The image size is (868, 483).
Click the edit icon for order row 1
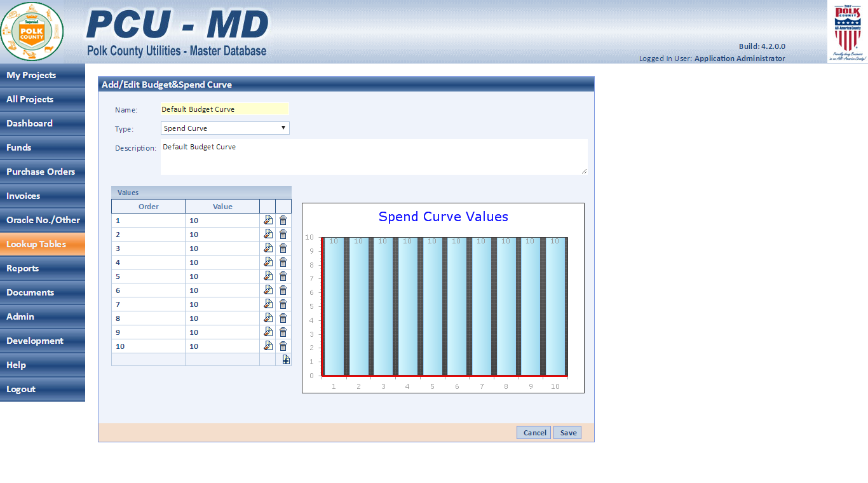pyautogui.click(x=268, y=220)
